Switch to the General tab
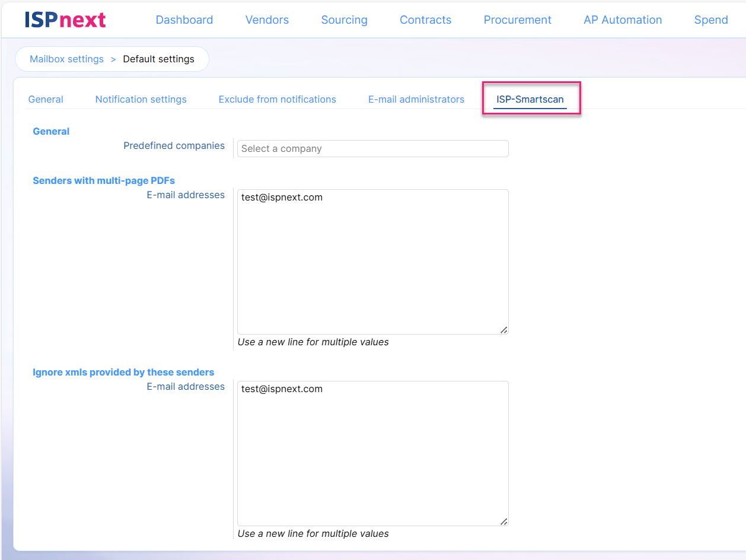 pos(46,99)
